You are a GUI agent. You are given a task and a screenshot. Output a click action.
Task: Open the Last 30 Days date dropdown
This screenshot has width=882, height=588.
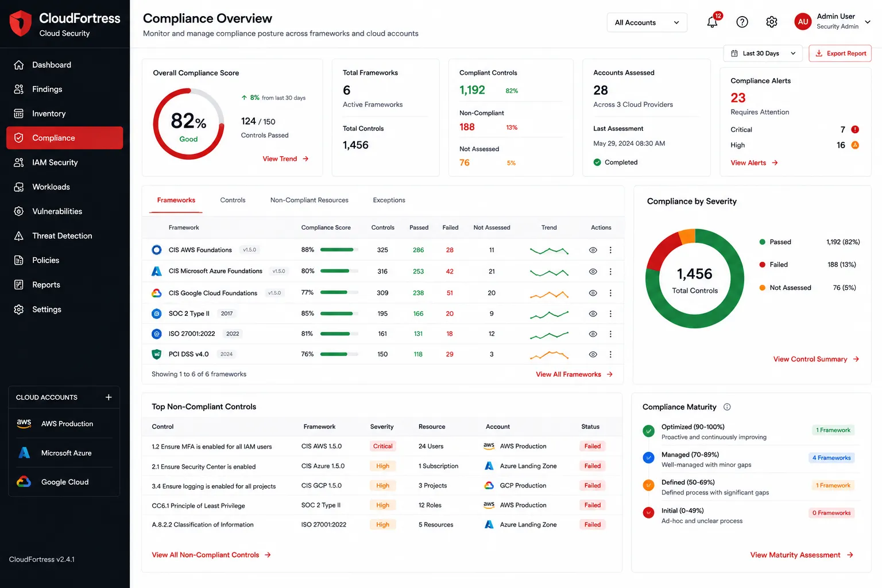tap(763, 53)
